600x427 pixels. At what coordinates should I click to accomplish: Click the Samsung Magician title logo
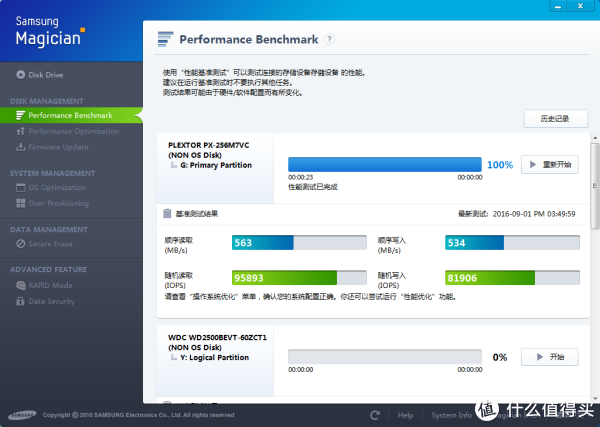50,32
